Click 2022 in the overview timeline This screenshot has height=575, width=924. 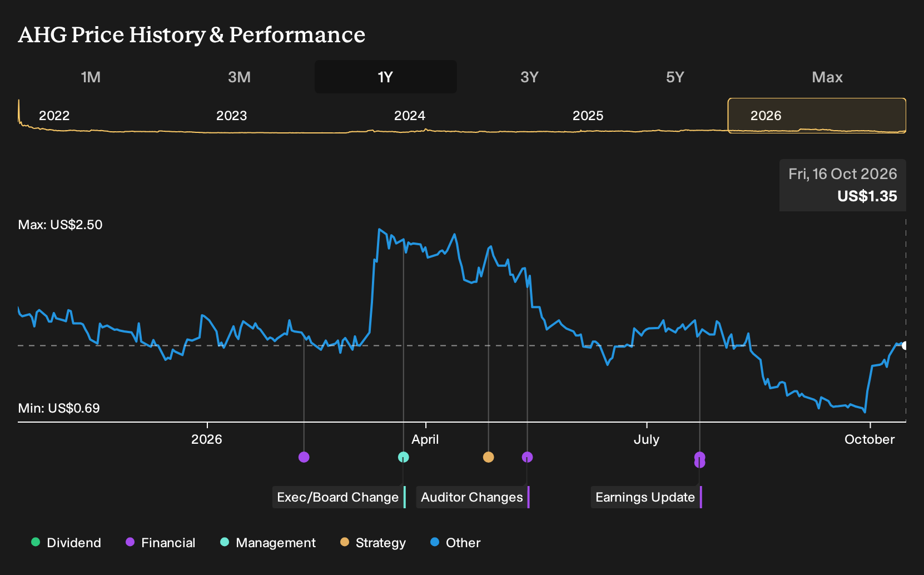[54, 116]
